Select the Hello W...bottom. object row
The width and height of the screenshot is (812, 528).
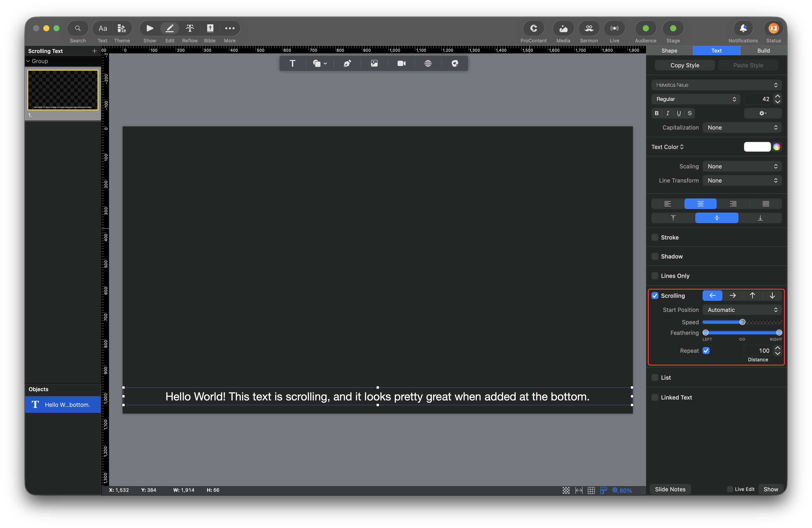point(63,405)
